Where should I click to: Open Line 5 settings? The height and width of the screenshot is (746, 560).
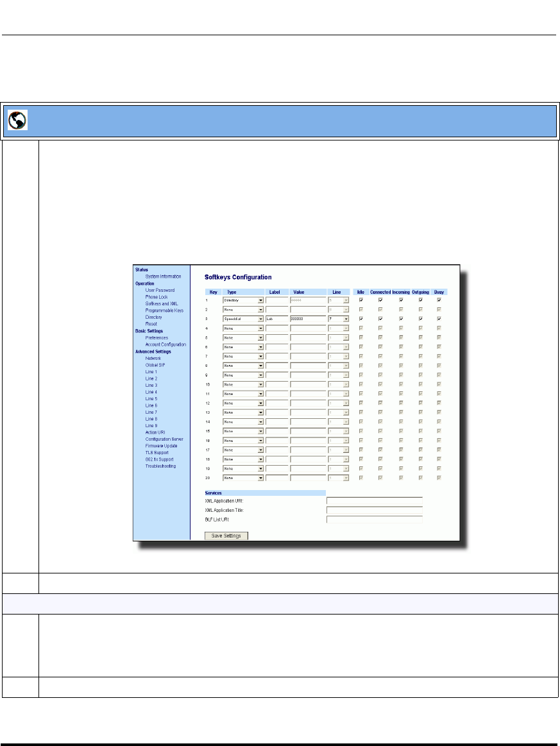151,399
